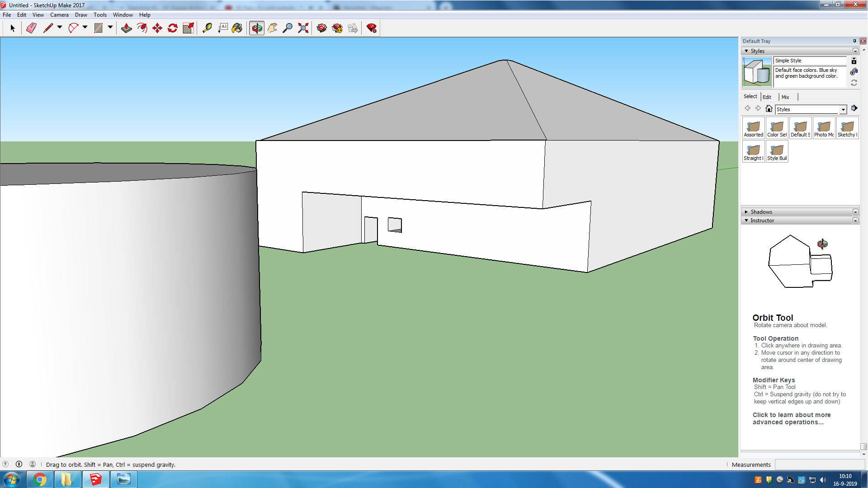Collapse the Styles panel

pos(746,51)
